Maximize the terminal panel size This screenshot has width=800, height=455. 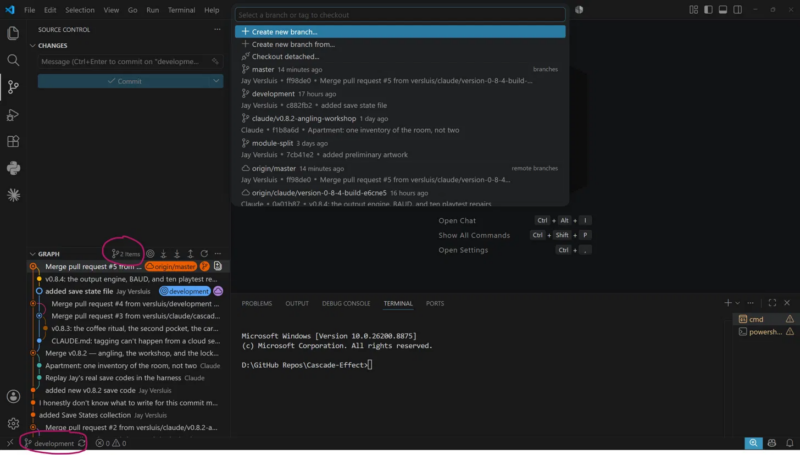tap(772, 303)
